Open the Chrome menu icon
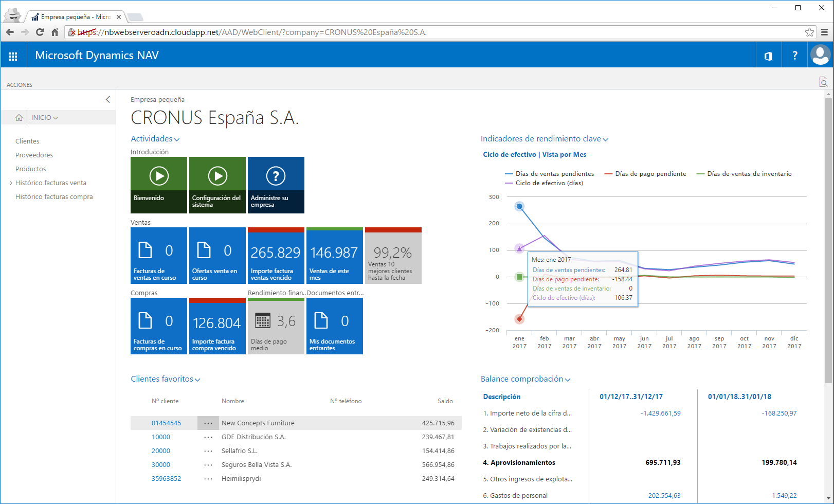Screen dimensions: 834x504 tap(824, 32)
